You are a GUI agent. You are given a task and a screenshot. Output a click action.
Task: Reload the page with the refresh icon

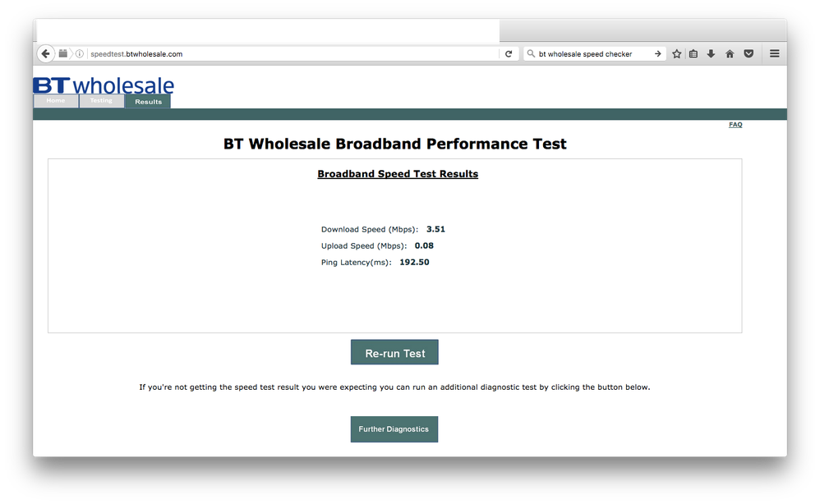(509, 54)
